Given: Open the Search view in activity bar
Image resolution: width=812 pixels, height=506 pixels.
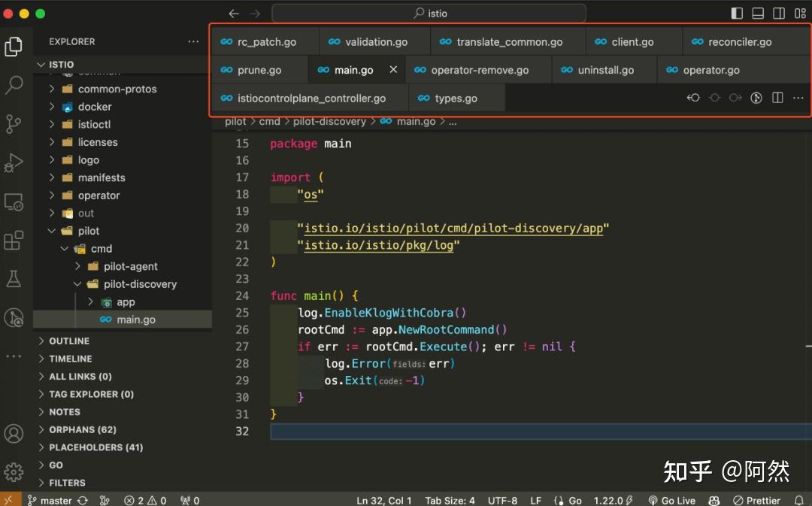Looking at the screenshot, I should coord(14,85).
